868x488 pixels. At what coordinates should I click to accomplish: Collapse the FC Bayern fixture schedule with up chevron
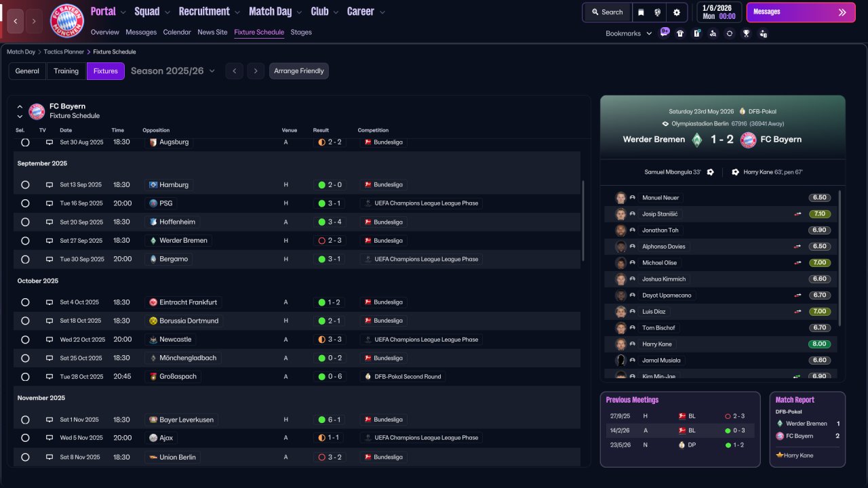point(20,106)
